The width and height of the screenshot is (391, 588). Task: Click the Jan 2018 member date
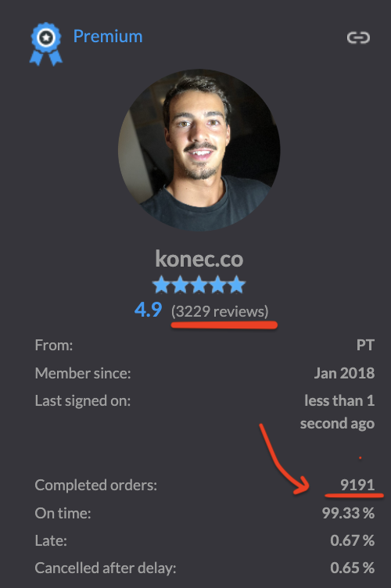coord(345,373)
